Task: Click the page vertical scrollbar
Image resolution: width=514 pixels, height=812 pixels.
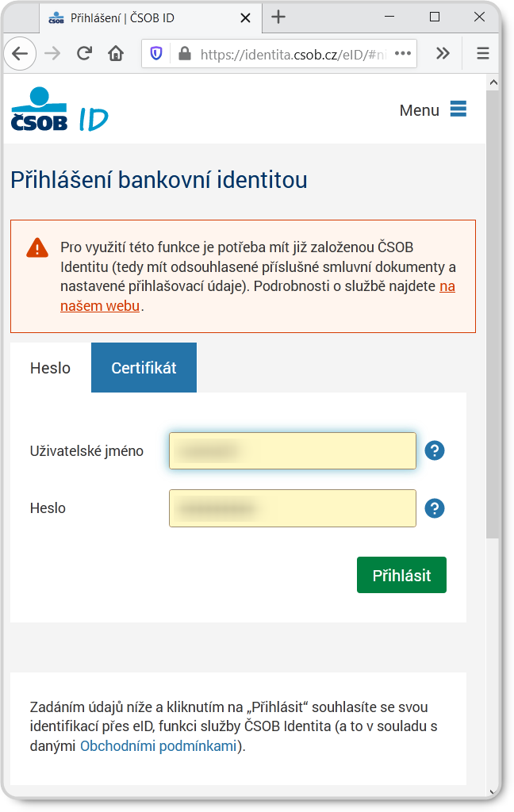Action: [493, 317]
